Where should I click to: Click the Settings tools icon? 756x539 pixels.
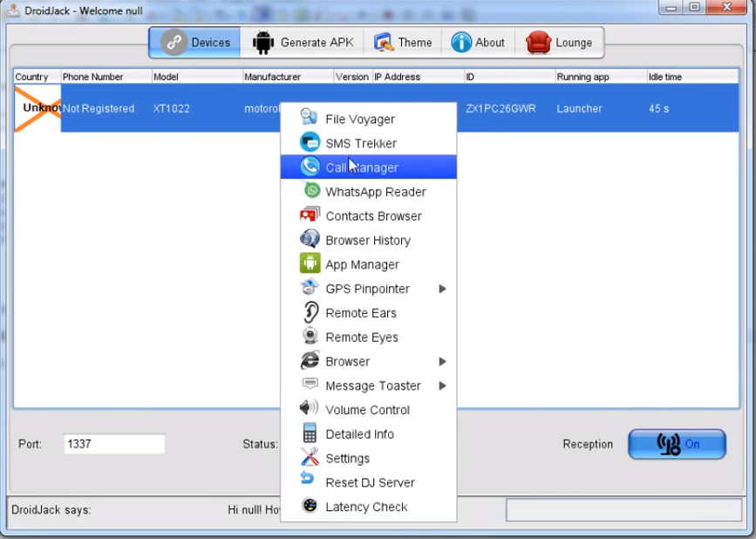point(310,456)
